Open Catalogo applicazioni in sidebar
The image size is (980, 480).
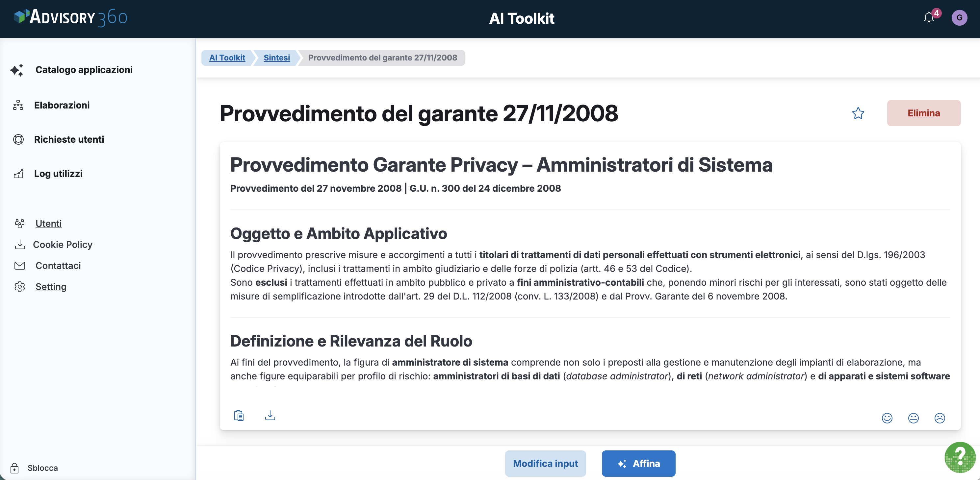[x=84, y=70]
